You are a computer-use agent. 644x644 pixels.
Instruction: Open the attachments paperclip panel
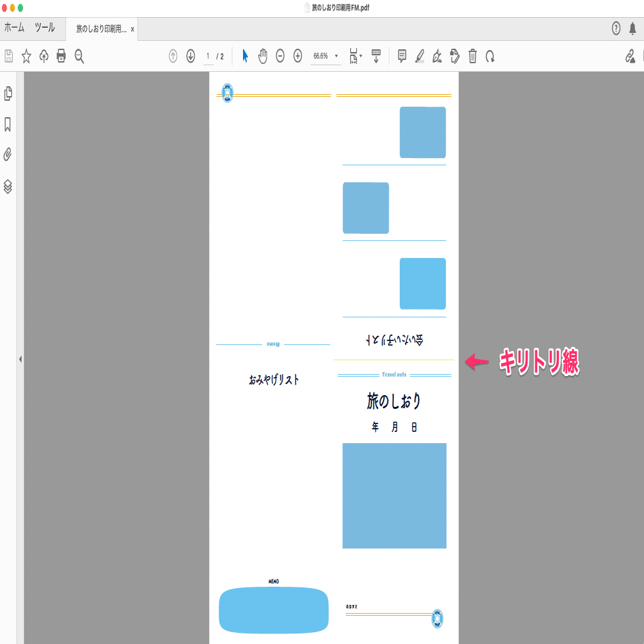coord(8,155)
